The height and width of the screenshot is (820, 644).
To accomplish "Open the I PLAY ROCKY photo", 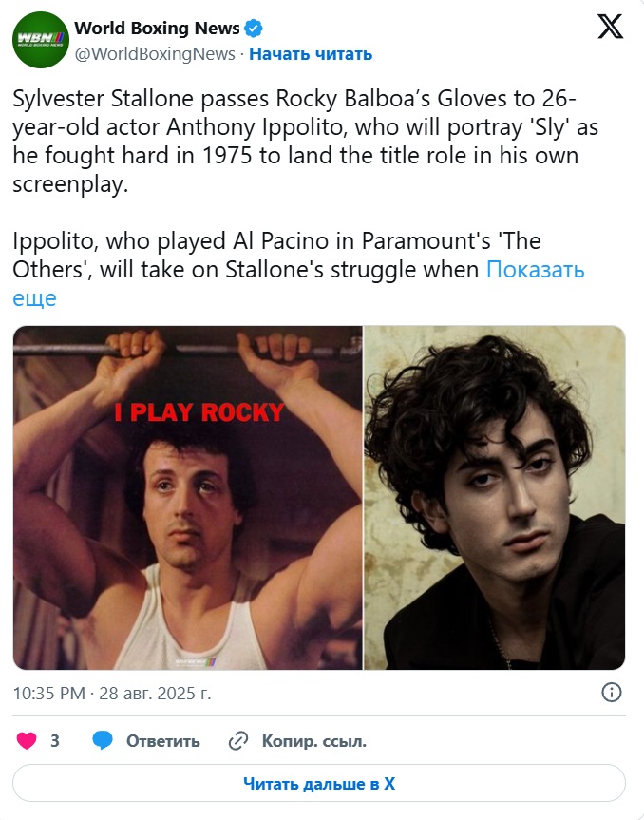I will (188, 497).
